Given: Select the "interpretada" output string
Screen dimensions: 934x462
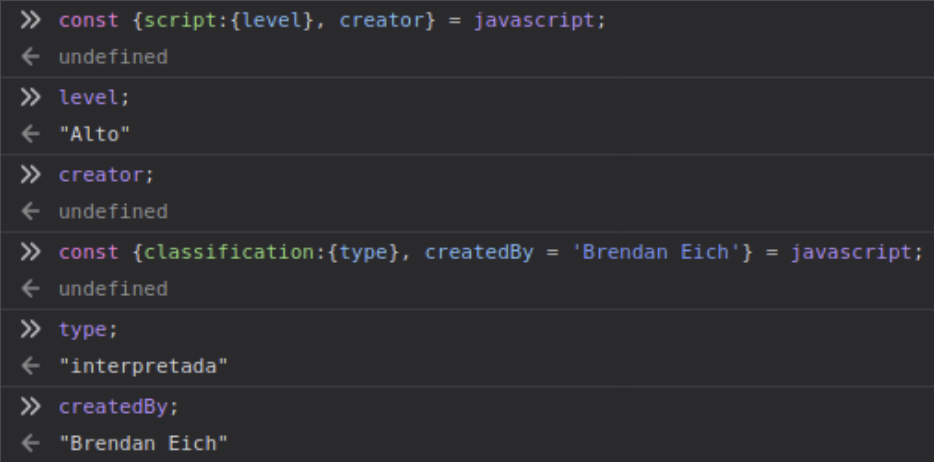Looking at the screenshot, I should click(x=143, y=367).
